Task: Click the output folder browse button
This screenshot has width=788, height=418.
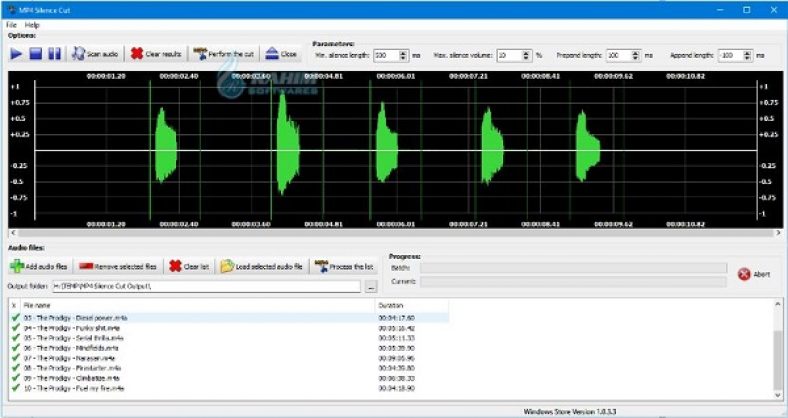Action: pyautogui.click(x=371, y=287)
